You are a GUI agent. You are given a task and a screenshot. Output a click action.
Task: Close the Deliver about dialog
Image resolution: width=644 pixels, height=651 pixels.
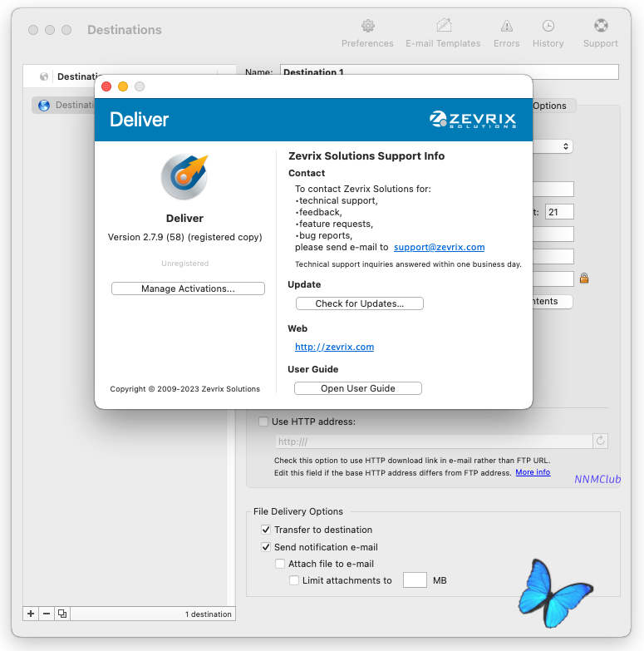(106, 86)
